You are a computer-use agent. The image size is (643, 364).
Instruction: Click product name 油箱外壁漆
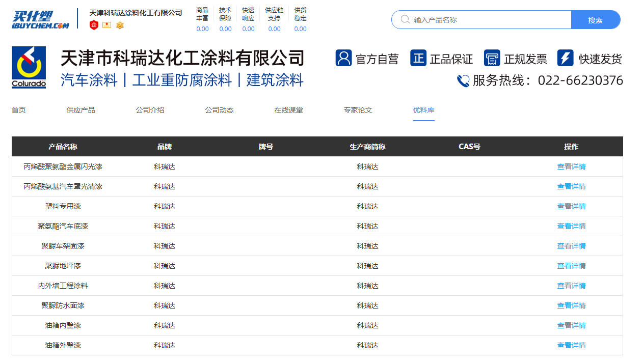coord(63,345)
